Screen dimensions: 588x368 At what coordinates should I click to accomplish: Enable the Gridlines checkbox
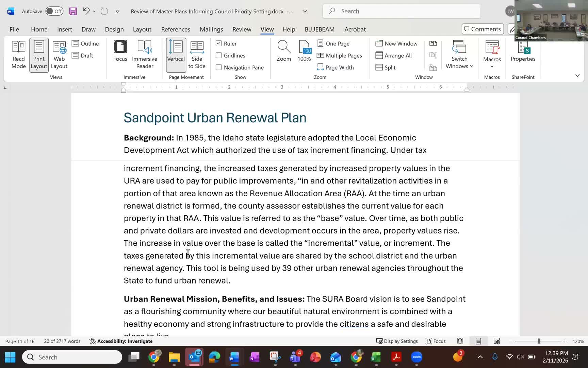tap(219, 55)
